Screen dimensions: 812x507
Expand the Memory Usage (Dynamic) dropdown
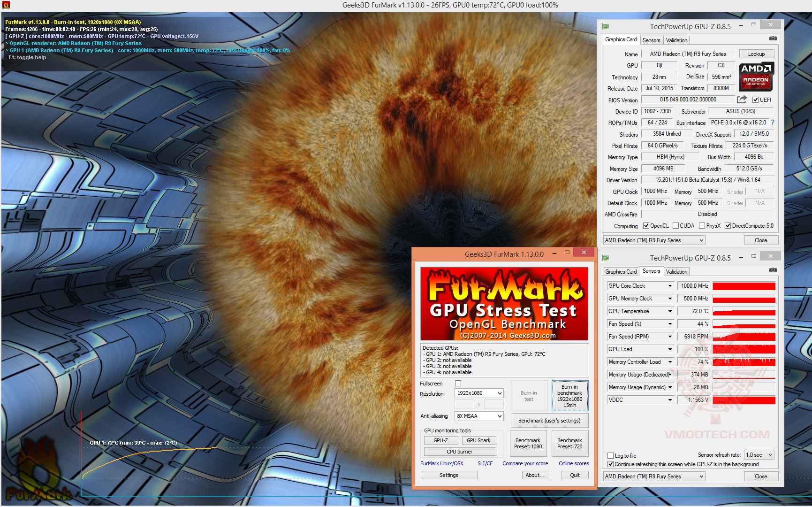click(670, 387)
